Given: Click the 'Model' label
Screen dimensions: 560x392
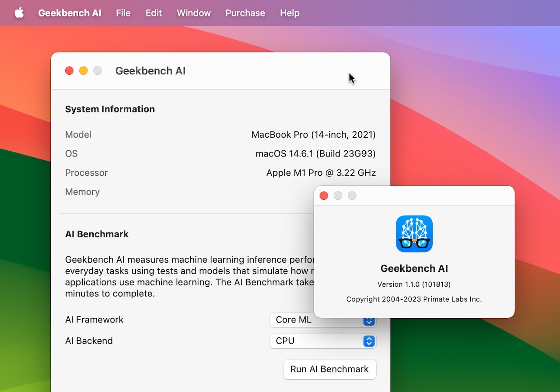Looking at the screenshot, I should pyautogui.click(x=78, y=135).
